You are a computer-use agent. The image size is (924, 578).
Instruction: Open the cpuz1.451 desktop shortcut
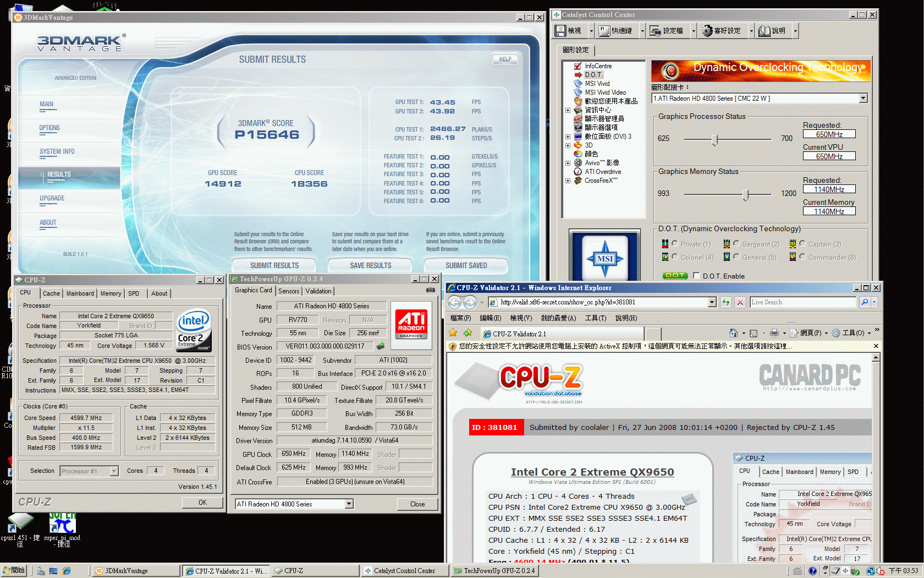tap(20, 529)
